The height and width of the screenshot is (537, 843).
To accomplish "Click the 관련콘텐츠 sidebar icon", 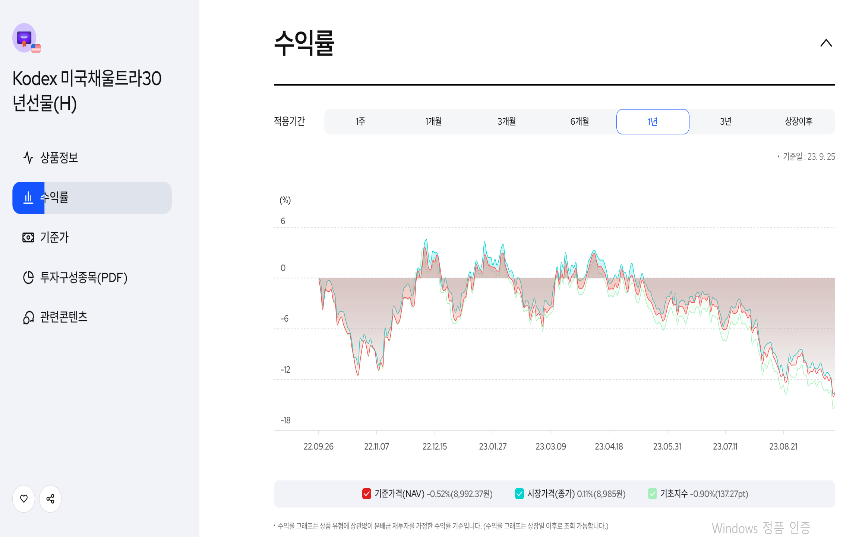I will 28,317.
